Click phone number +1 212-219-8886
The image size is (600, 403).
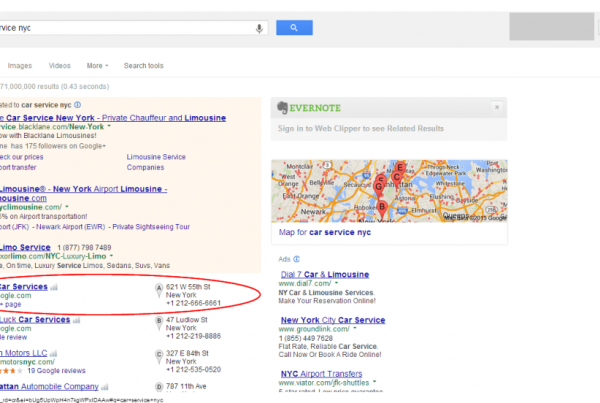click(193, 336)
